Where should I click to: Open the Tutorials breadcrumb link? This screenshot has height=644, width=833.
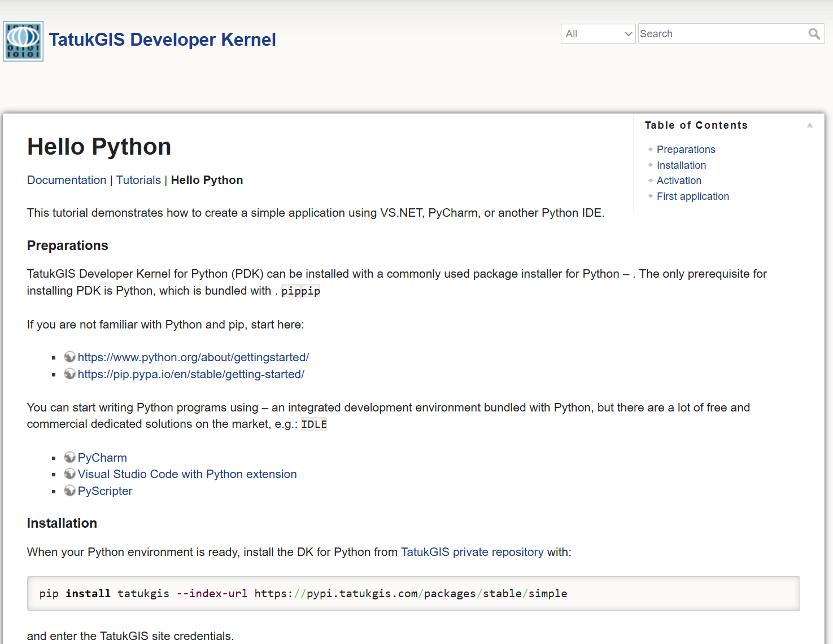pyautogui.click(x=138, y=180)
